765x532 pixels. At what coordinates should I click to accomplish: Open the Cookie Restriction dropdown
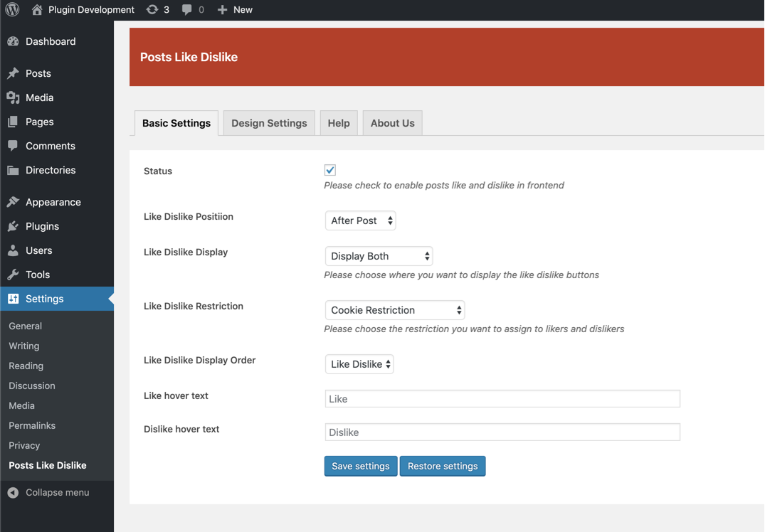pos(395,310)
